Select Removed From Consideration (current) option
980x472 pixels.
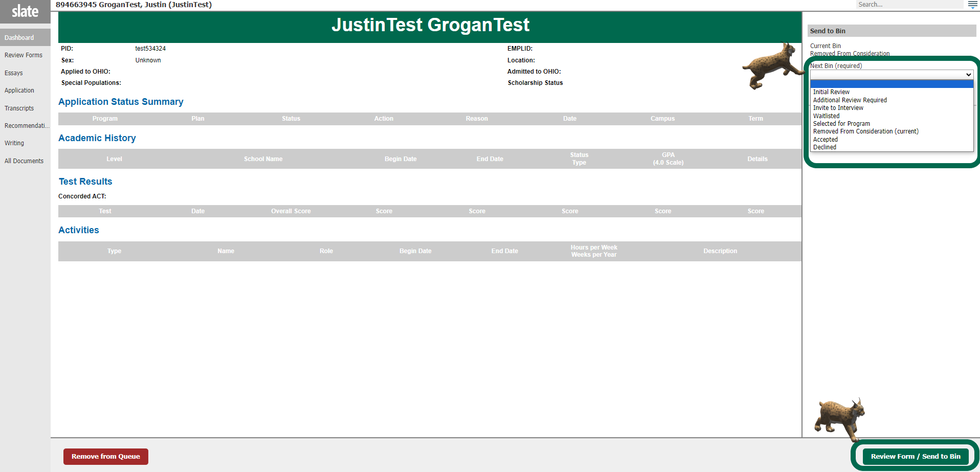(x=892, y=131)
